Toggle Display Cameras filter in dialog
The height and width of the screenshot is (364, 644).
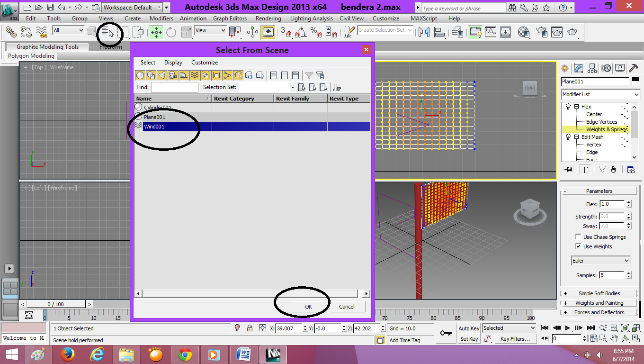[x=173, y=75]
